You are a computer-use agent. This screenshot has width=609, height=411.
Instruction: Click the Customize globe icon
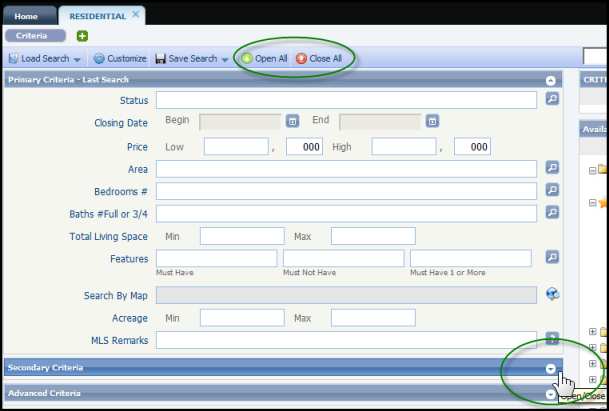(99, 59)
